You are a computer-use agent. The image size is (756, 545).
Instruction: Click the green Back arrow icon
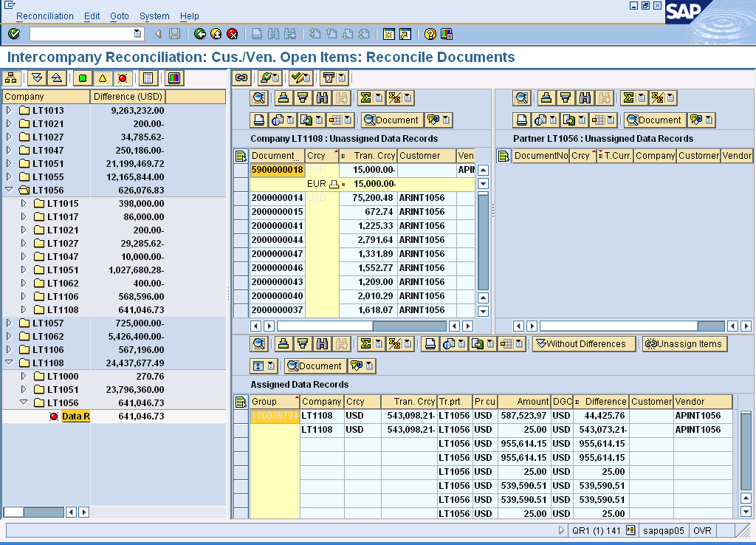[x=199, y=34]
